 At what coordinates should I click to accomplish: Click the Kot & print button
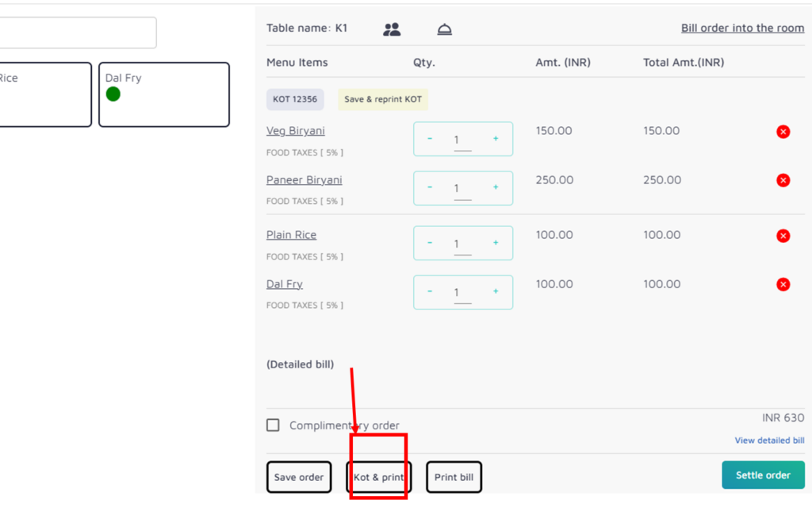click(x=378, y=477)
